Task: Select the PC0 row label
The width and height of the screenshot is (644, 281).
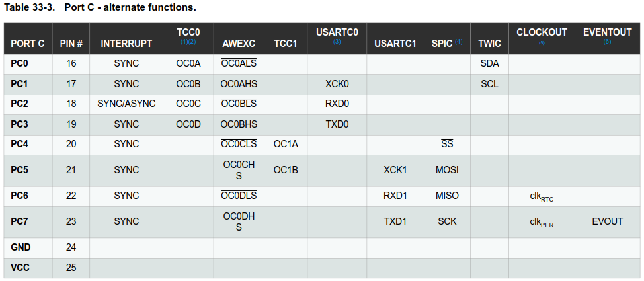Action: point(20,63)
